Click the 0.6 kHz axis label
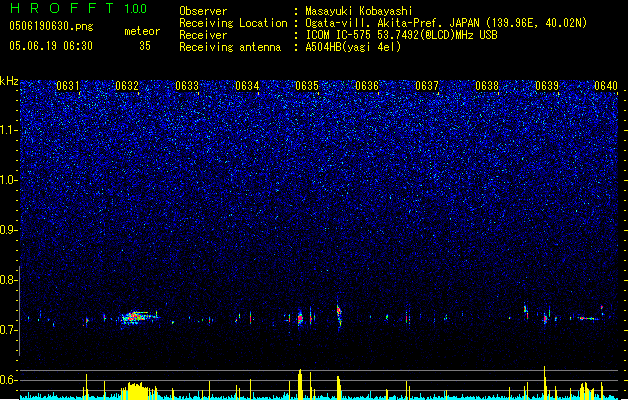This screenshot has height=400, width=629. 9,380
